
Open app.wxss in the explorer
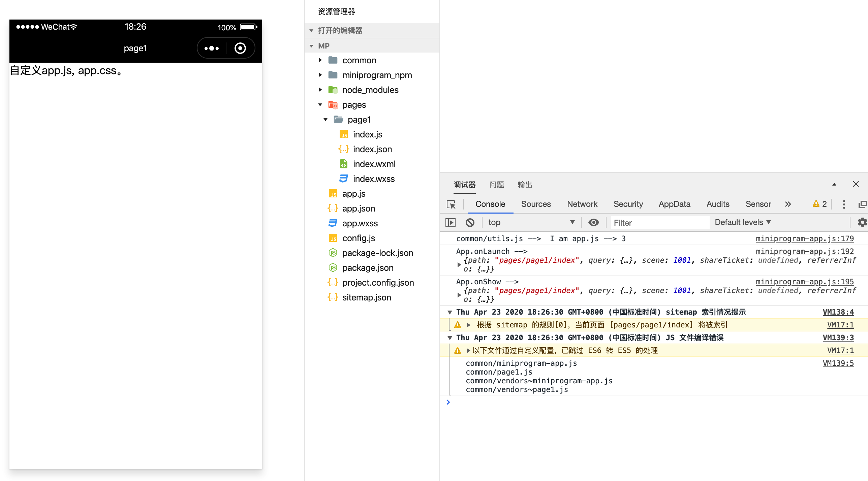pos(353,223)
